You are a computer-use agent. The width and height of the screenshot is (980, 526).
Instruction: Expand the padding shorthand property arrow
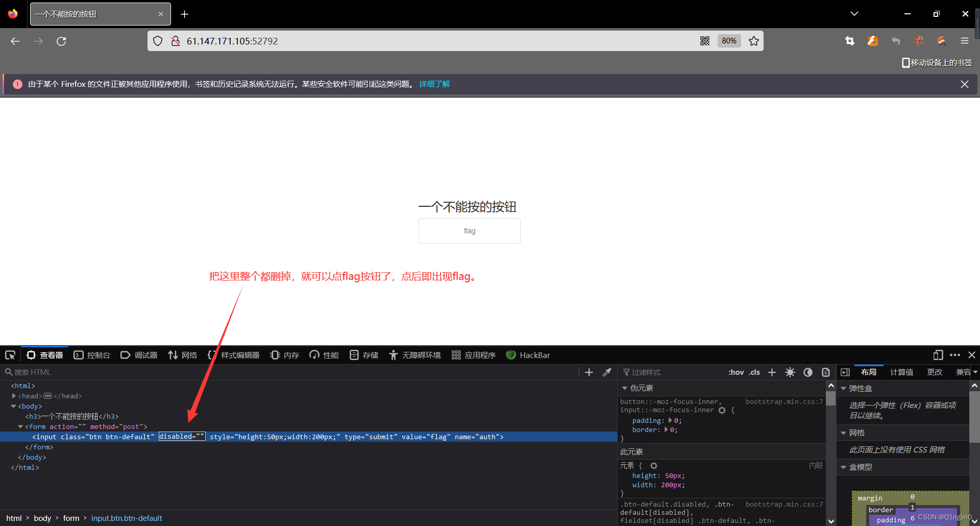(x=670, y=420)
